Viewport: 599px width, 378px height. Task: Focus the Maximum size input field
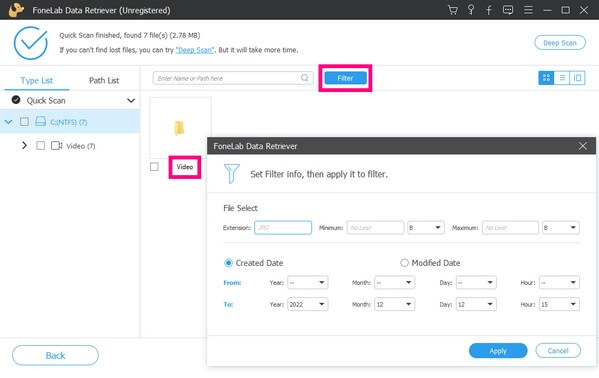(510, 228)
